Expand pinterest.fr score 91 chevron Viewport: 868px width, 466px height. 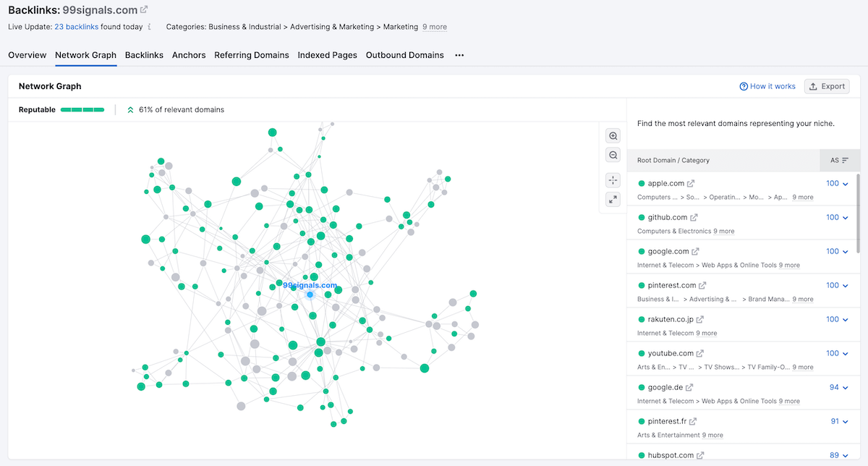tap(845, 422)
